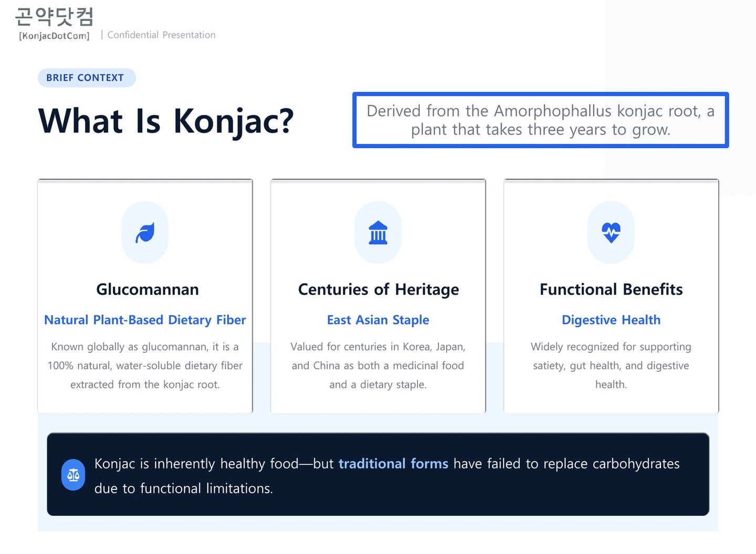Viewport: 756px width, 554px height.
Task: Expand the Centuries of Heritage card
Action: point(378,295)
